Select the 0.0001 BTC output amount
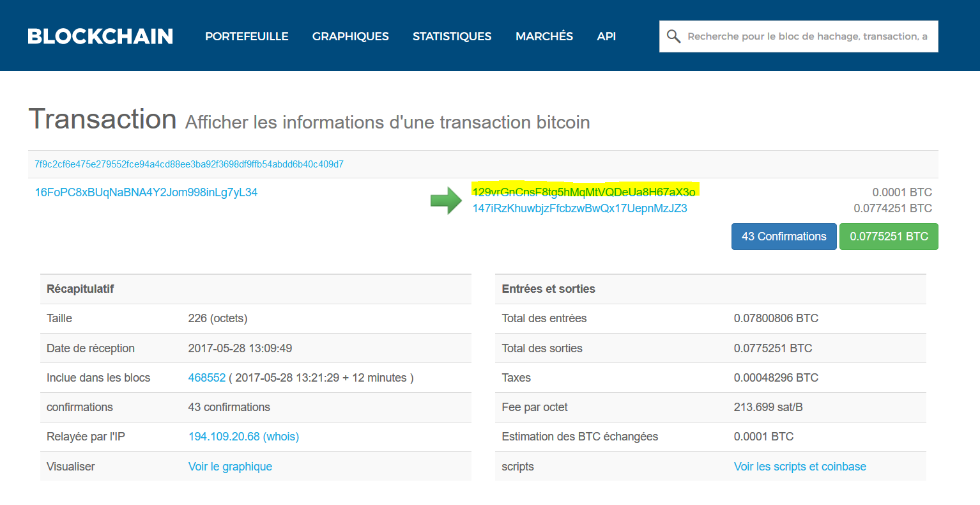This screenshot has height=505, width=980. coord(902,192)
